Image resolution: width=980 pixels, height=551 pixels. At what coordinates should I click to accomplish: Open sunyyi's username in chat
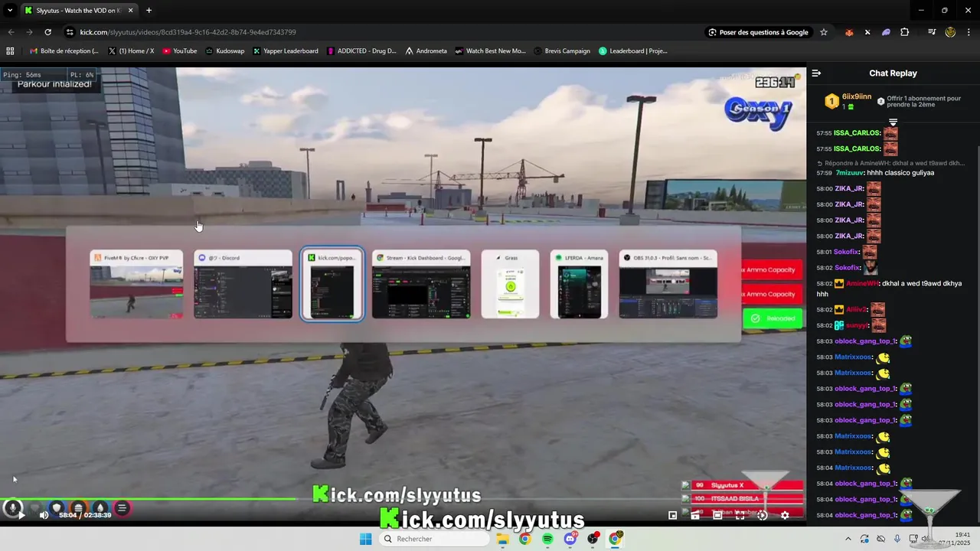tap(857, 325)
